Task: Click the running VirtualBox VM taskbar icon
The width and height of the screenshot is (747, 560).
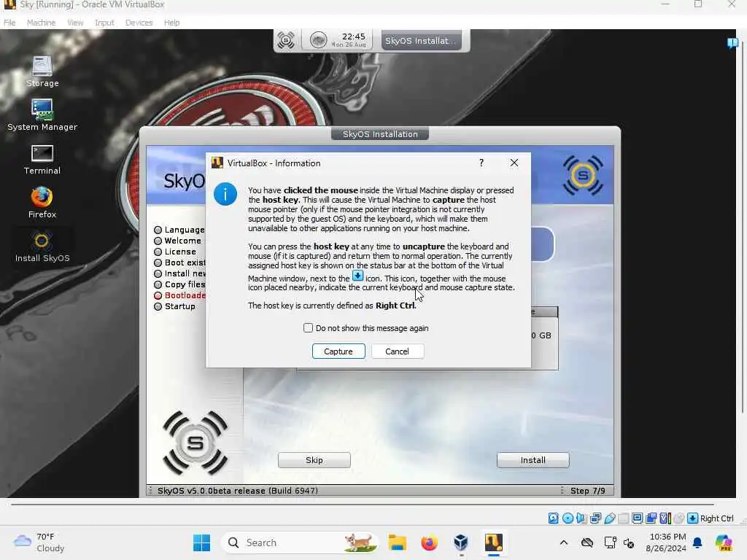Action: point(494,542)
